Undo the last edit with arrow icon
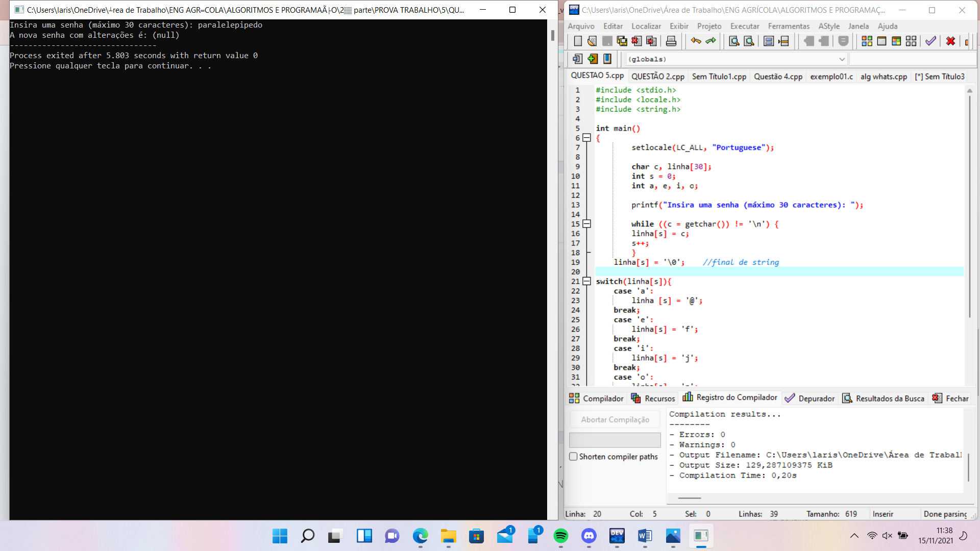Screen dimensions: 980x551 click(696, 41)
